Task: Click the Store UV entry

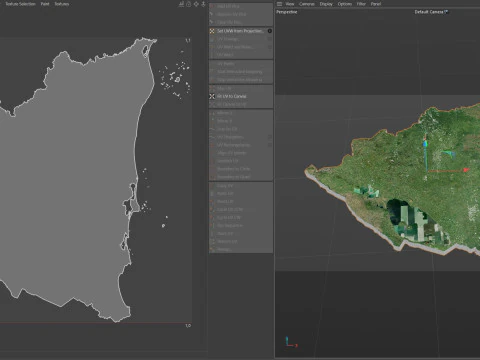Action: click(x=241, y=234)
